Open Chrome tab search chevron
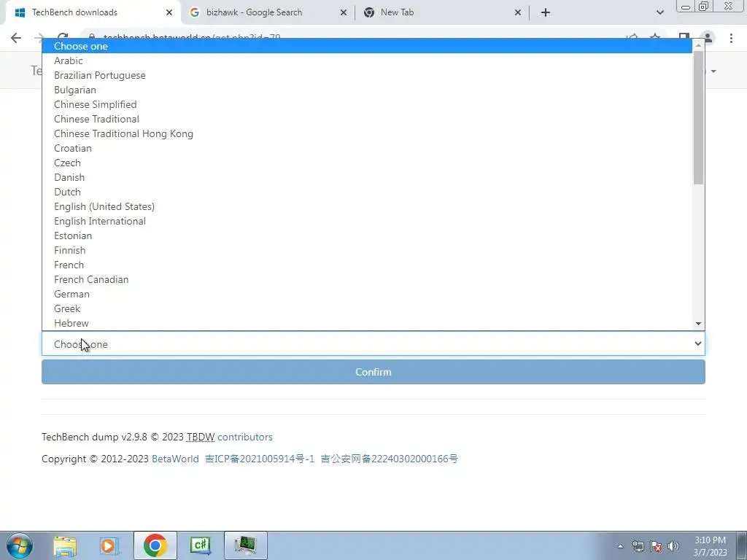 659,12
